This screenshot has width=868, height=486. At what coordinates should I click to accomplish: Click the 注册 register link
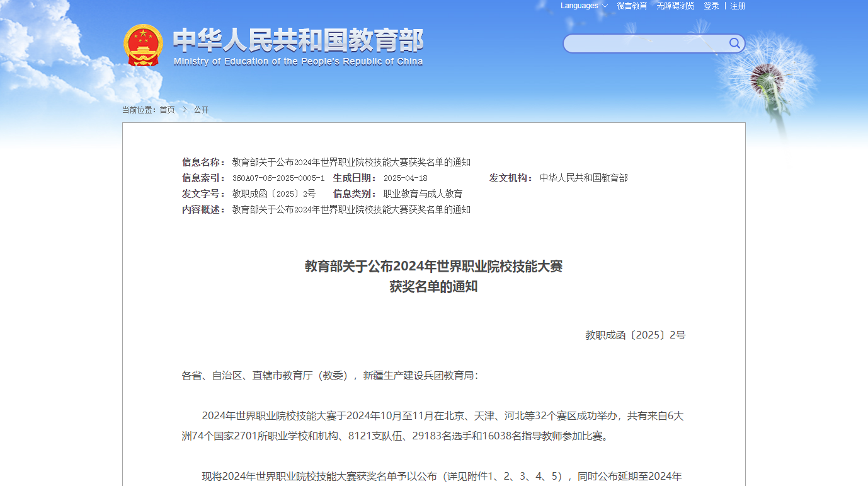click(738, 6)
